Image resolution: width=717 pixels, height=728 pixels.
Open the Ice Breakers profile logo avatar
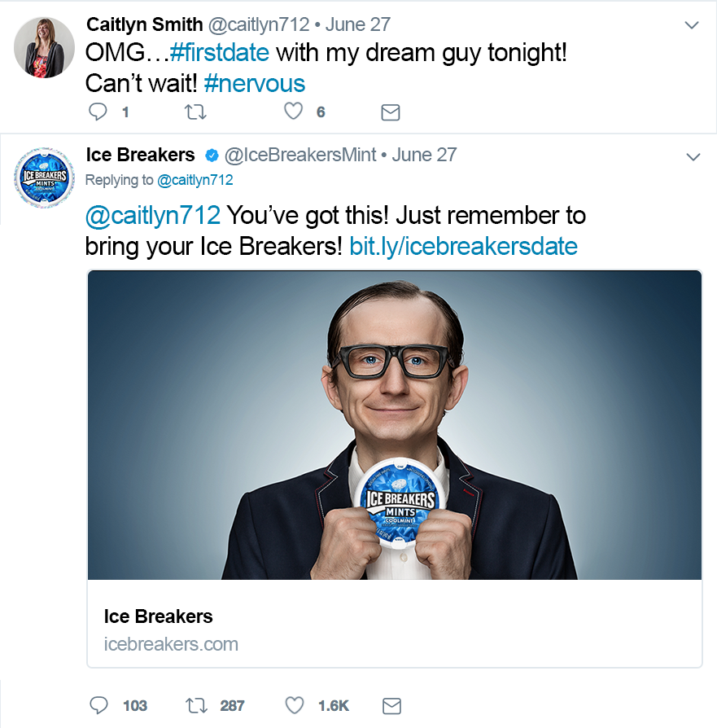click(44, 178)
